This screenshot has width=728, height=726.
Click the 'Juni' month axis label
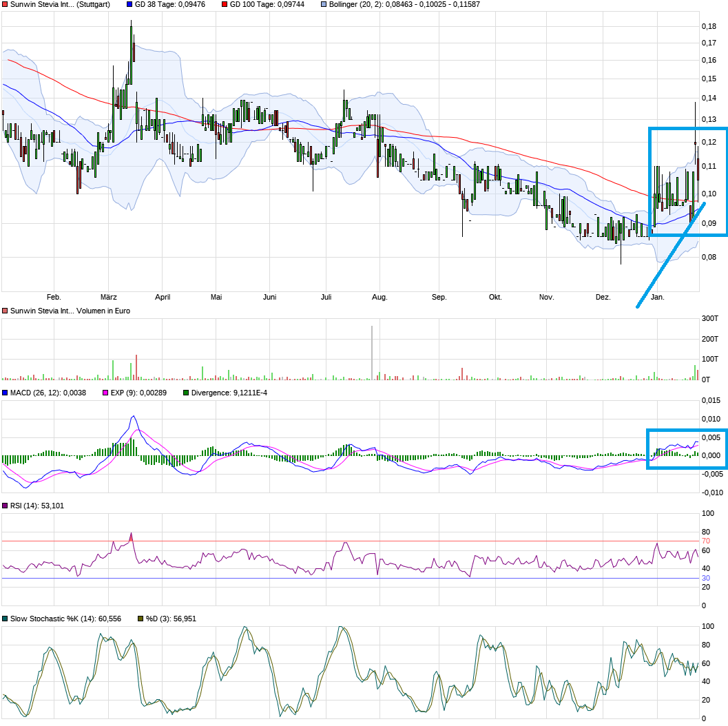[270, 297]
